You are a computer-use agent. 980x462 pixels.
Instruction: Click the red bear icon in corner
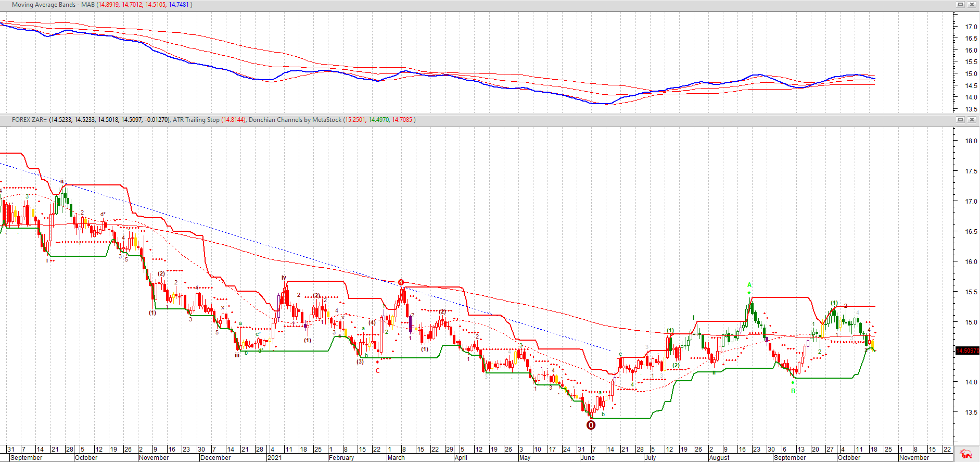click(x=966, y=454)
